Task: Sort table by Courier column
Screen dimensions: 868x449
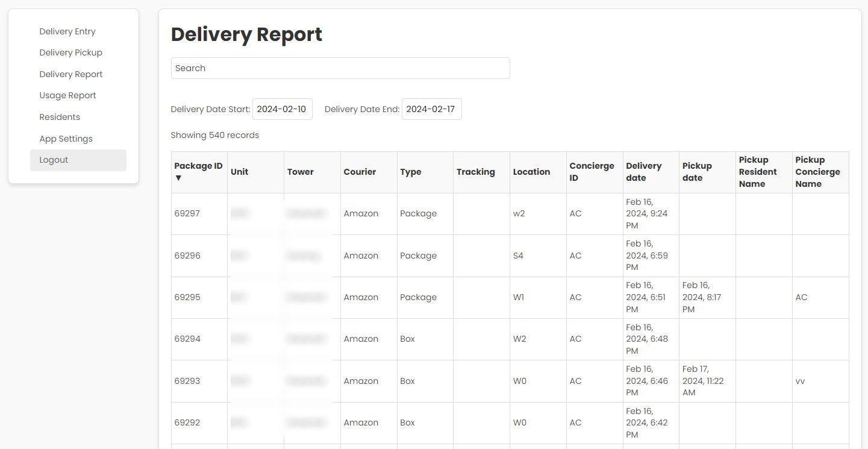Action: click(359, 172)
